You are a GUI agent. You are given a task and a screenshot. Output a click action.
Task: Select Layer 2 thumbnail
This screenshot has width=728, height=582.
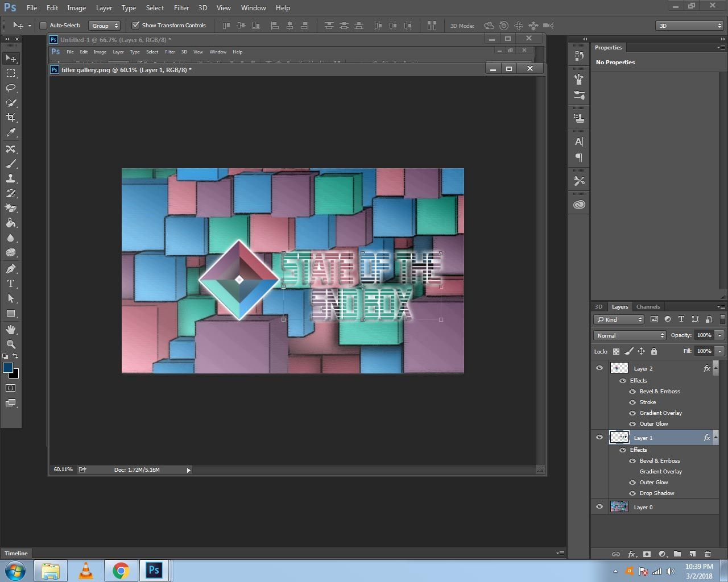tap(619, 368)
